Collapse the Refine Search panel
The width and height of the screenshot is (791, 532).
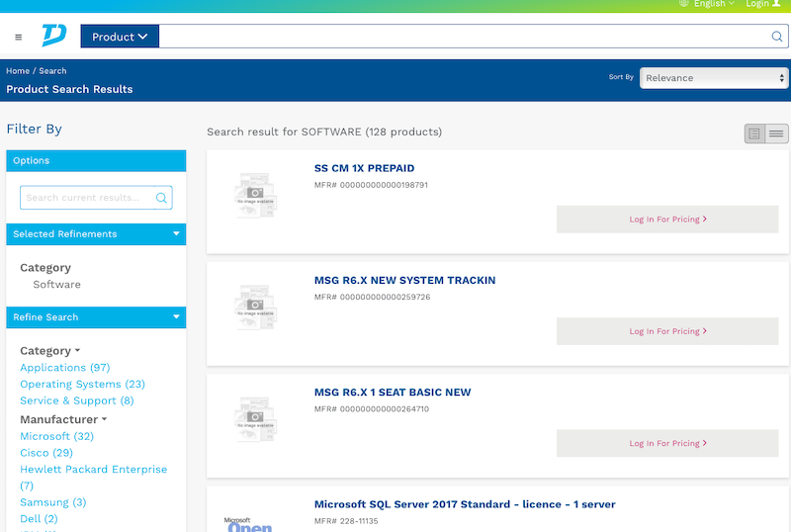(176, 317)
